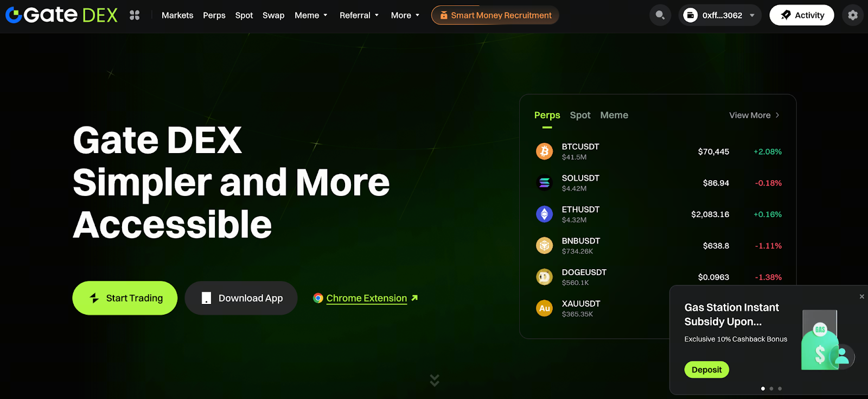Open the BNBUSDT pair name

[581, 241]
